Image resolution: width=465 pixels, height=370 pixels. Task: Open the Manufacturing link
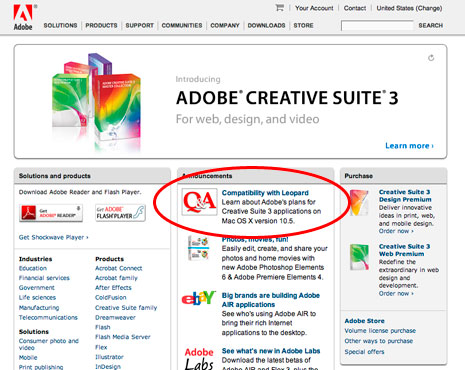[x=39, y=307]
